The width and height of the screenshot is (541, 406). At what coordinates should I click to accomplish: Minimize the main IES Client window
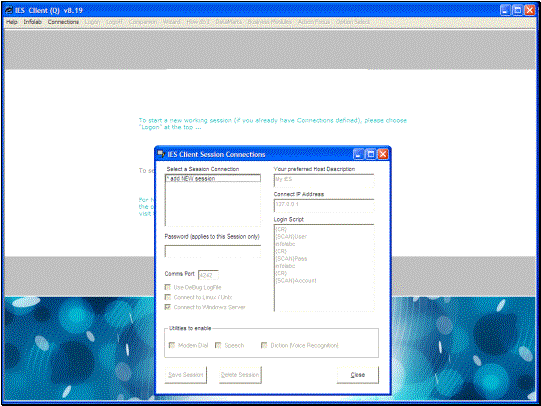(505, 10)
